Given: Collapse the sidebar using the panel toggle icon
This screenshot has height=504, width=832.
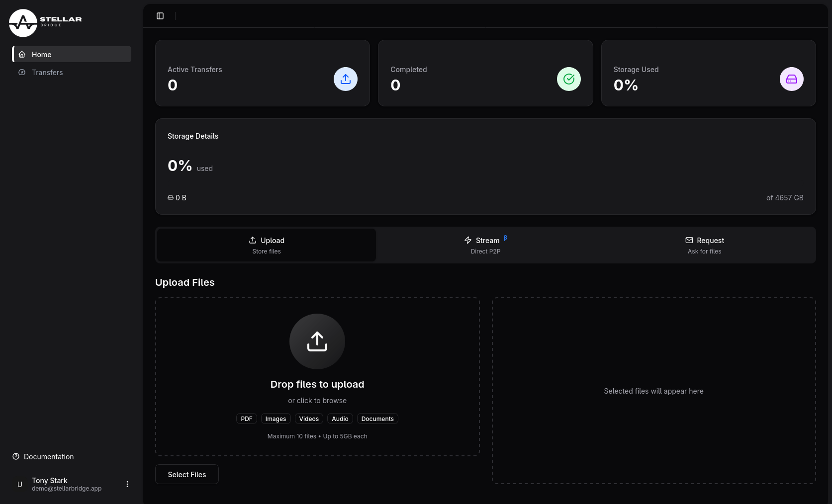Looking at the screenshot, I should tap(160, 15).
